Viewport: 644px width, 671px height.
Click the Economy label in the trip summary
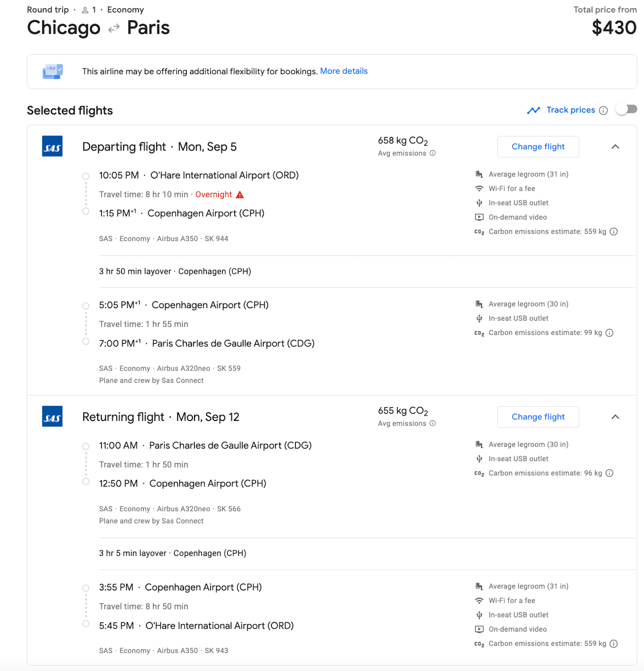tap(125, 9)
